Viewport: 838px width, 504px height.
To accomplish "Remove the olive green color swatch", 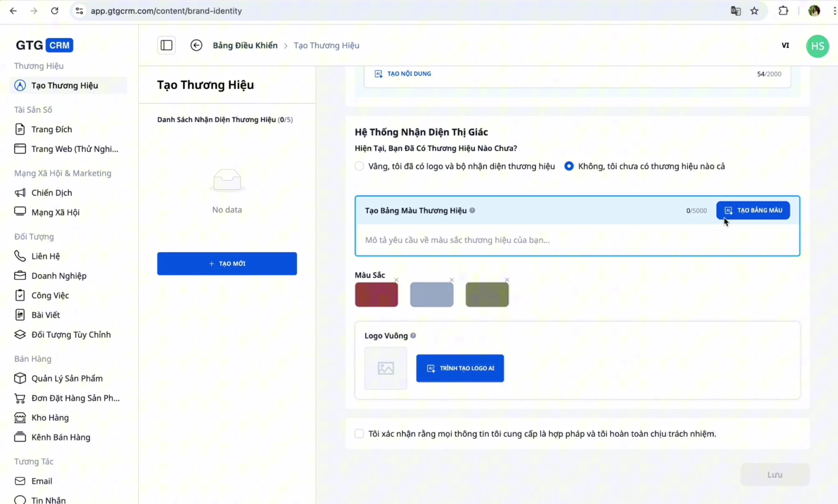I will click(507, 280).
